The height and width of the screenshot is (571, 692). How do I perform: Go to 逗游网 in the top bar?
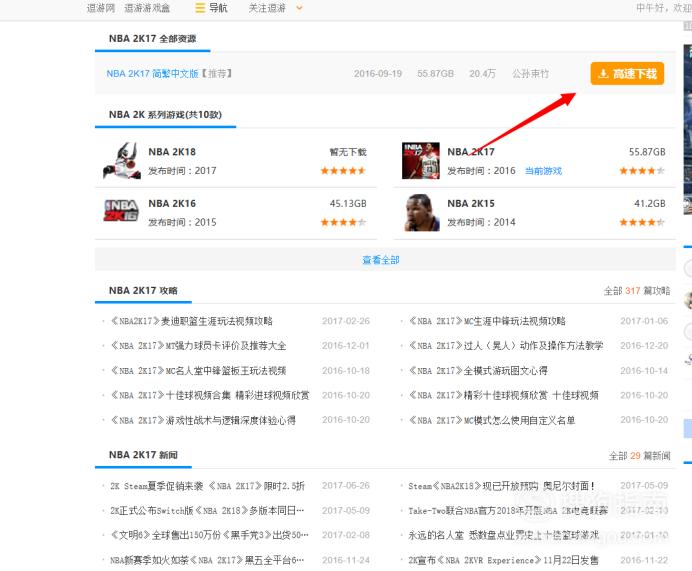click(101, 8)
